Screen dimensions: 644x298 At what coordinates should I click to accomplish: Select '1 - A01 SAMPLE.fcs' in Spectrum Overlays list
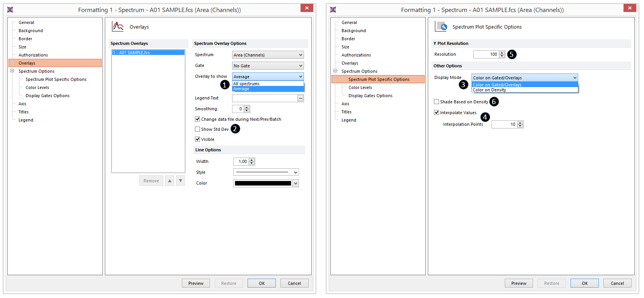[148, 53]
